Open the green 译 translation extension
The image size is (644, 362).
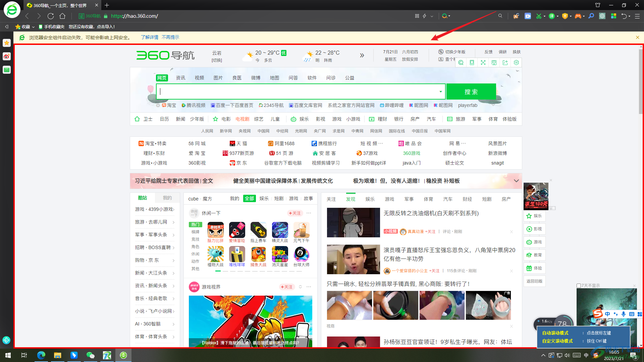(x=552, y=16)
